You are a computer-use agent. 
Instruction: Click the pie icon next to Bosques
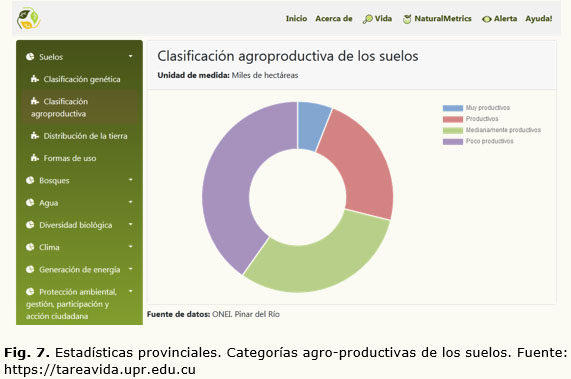tap(30, 180)
